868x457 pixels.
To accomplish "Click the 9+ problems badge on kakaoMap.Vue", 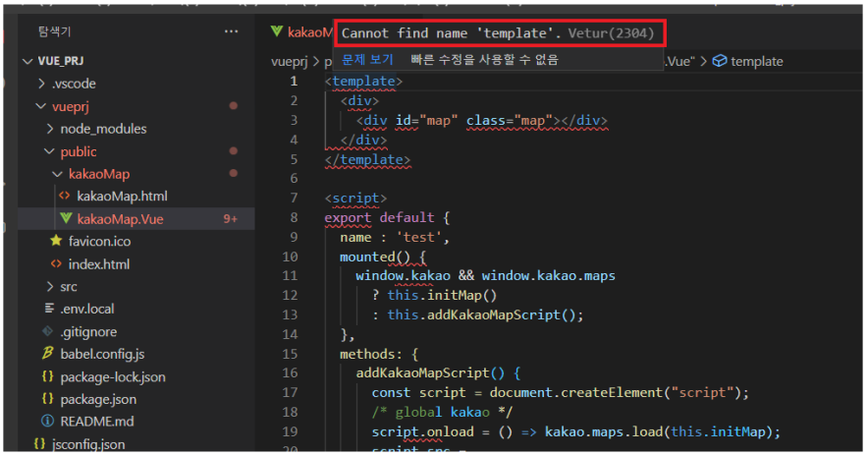I will click(231, 219).
